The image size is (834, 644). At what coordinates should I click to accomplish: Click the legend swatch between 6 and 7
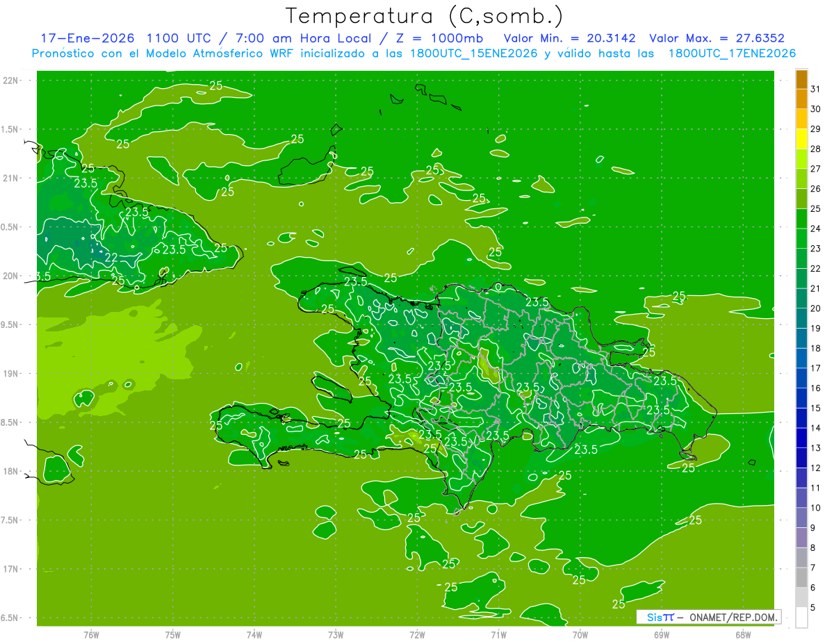coord(801,577)
